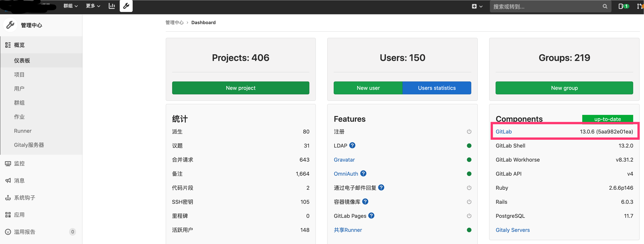Open the Gitaly Servers link
The image size is (644, 244).
[x=513, y=230]
